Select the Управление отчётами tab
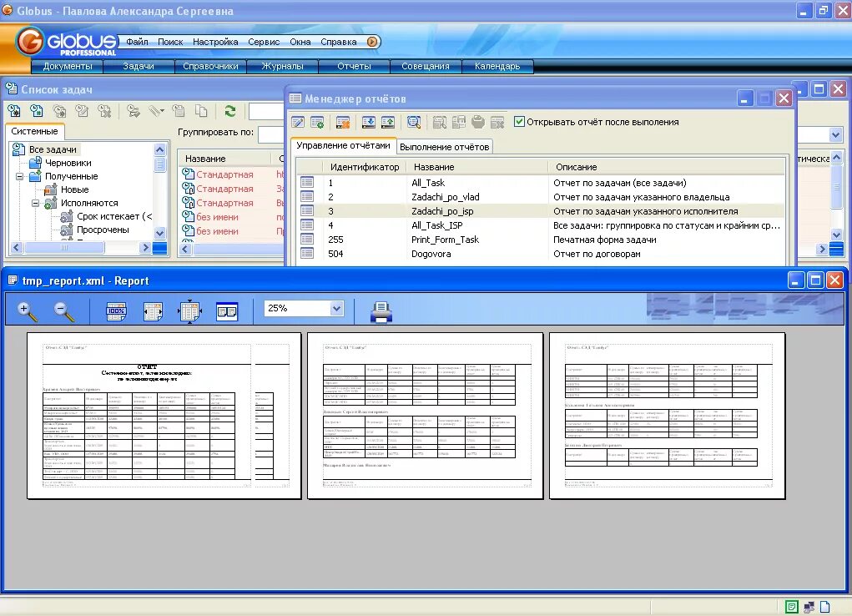This screenshot has width=852, height=616. (344, 145)
